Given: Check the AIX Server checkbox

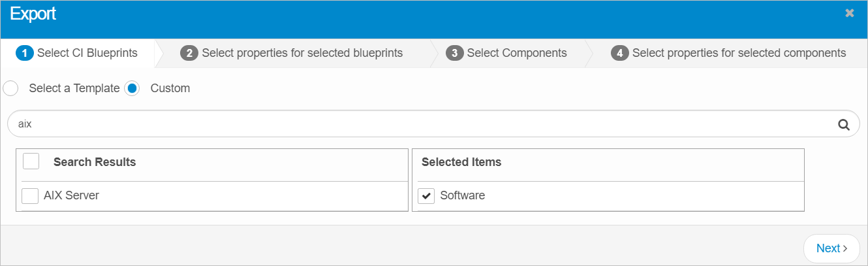Looking at the screenshot, I should [x=30, y=196].
